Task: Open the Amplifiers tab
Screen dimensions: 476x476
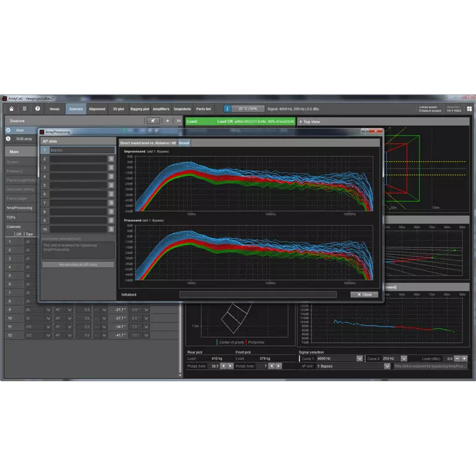Action: [161, 109]
